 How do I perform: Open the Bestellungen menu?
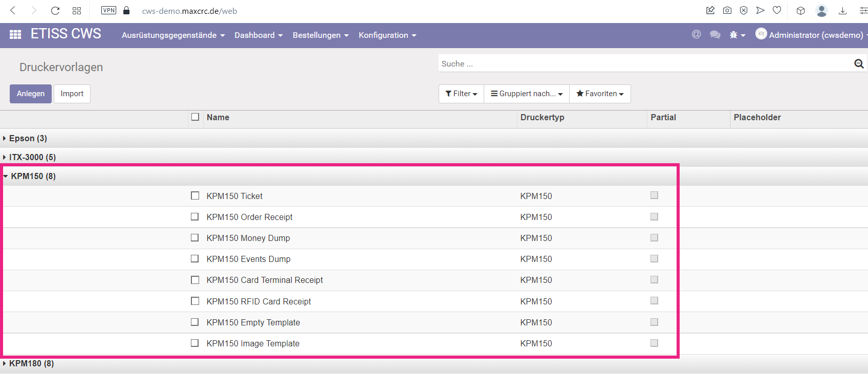coord(320,35)
